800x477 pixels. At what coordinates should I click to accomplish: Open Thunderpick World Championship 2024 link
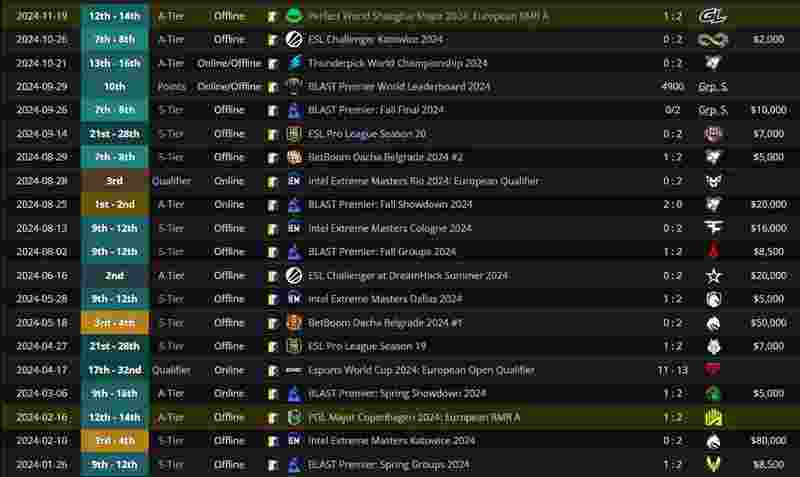(397, 63)
